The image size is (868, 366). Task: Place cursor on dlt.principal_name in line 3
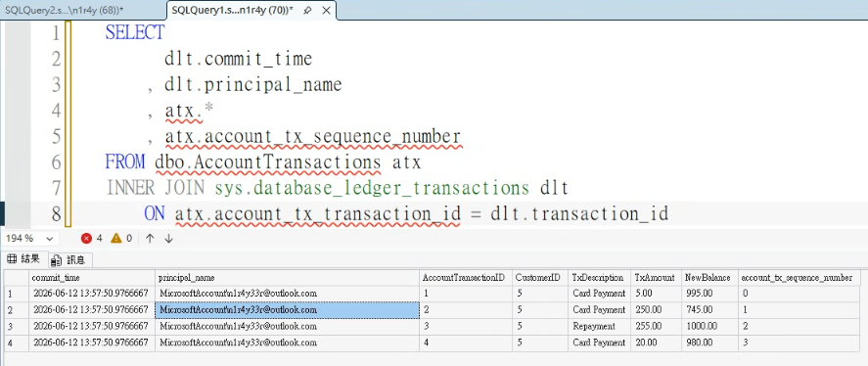(253, 85)
